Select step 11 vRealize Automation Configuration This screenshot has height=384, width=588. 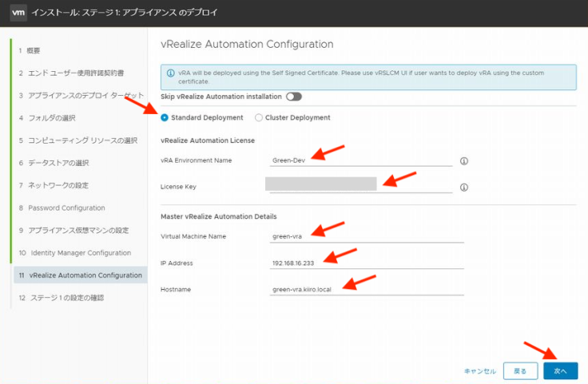pos(80,275)
